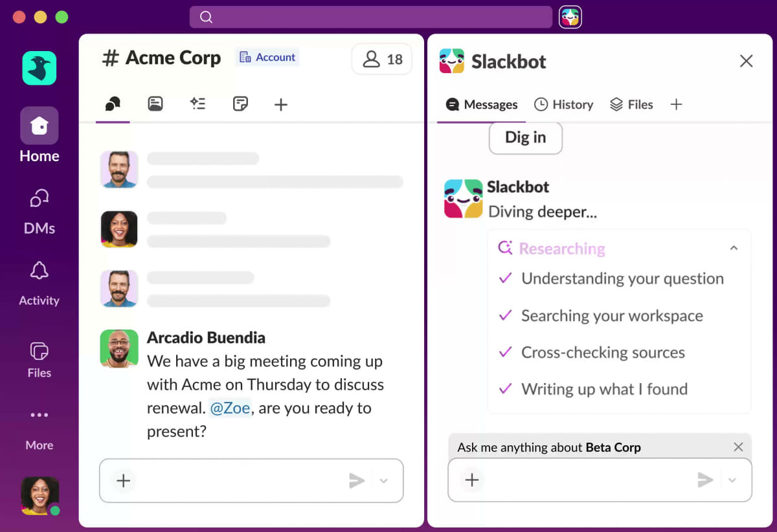Open send options dropdown in channel composer
777x532 pixels.
[383, 480]
